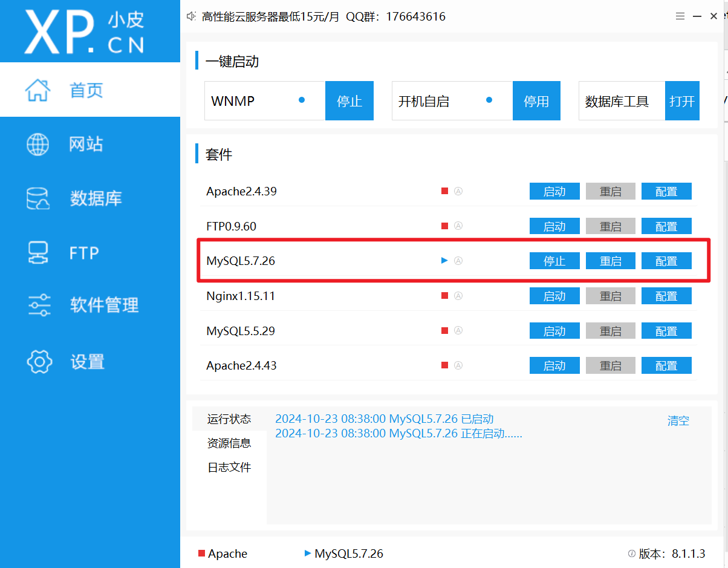Start Nginx1.15.11 with 启动
This screenshot has width=728, height=568.
(554, 296)
